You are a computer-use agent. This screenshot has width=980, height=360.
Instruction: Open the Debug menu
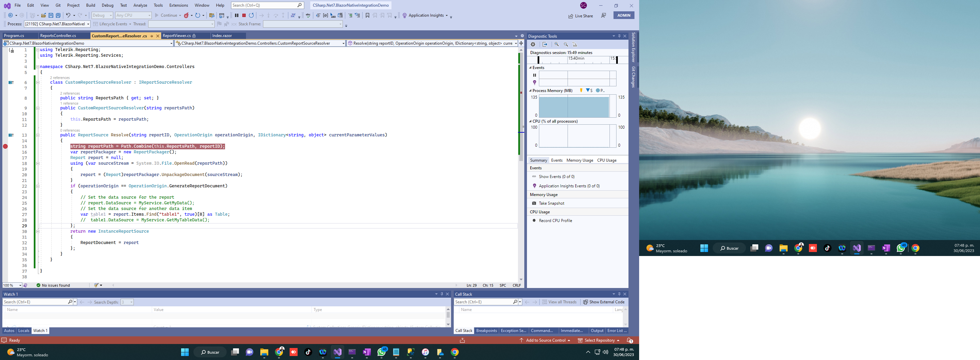107,5
